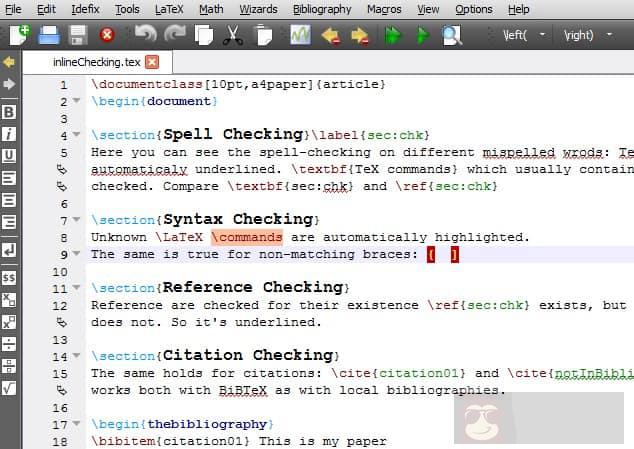Image resolution: width=634 pixels, height=449 pixels.
Task: Insert inline math mode with $$ icon
Action: (x=9, y=277)
